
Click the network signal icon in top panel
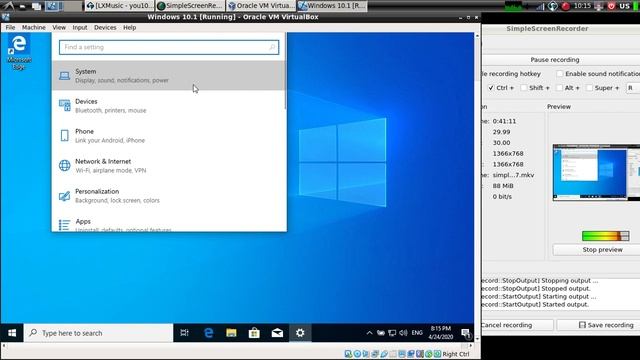(540, 6)
